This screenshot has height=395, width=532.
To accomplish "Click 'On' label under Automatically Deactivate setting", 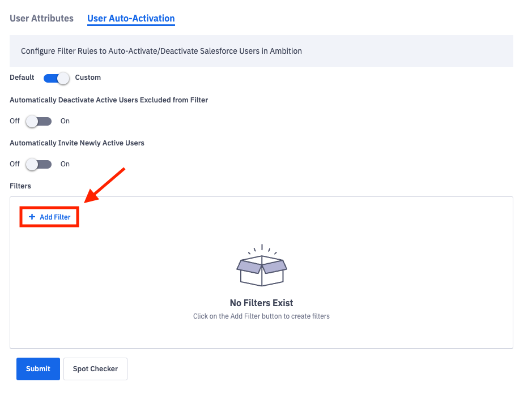I will click(x=65, y=121).
